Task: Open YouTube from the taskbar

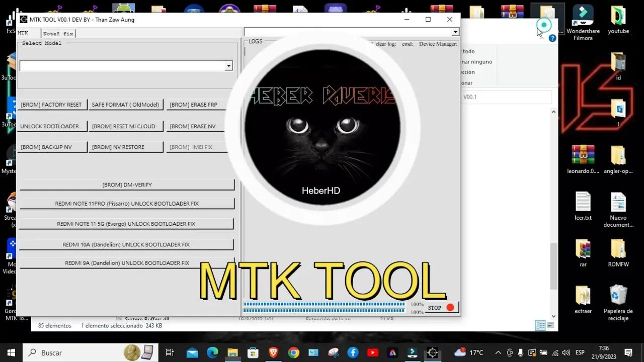Action: pos(373,352)
